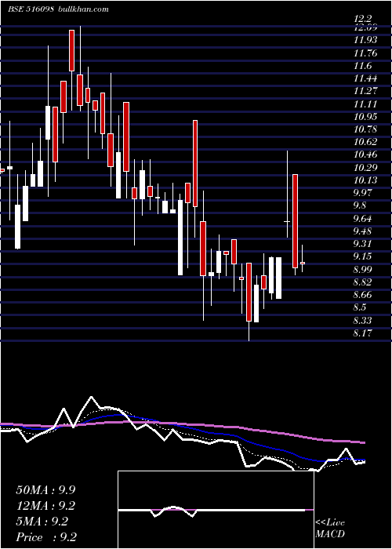Viewport: 392px width, 549px height.
Task: Pick the 8.66 price axis value
Action: click(363, 294)
